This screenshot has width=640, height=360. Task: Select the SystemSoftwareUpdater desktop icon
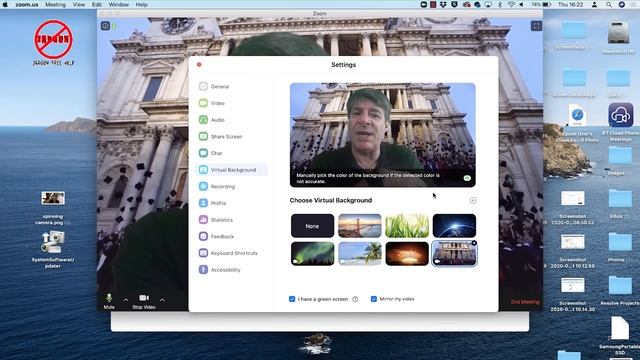tap(53, 242)
